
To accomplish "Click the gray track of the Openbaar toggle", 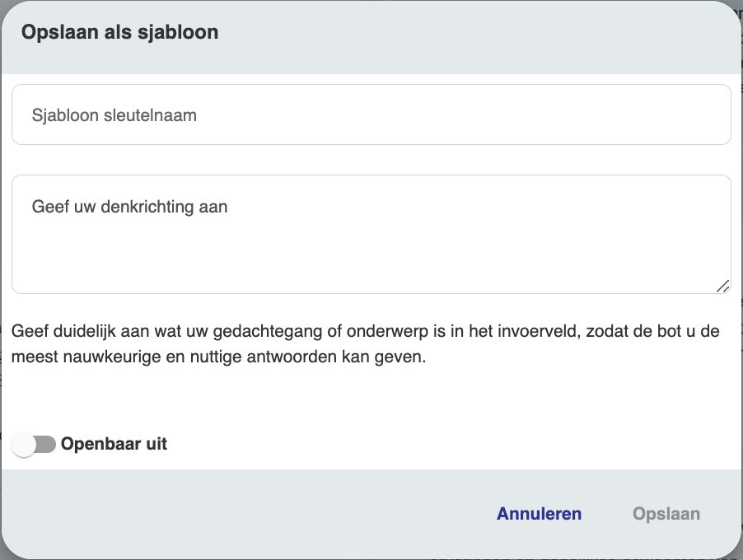I will 46,445.
